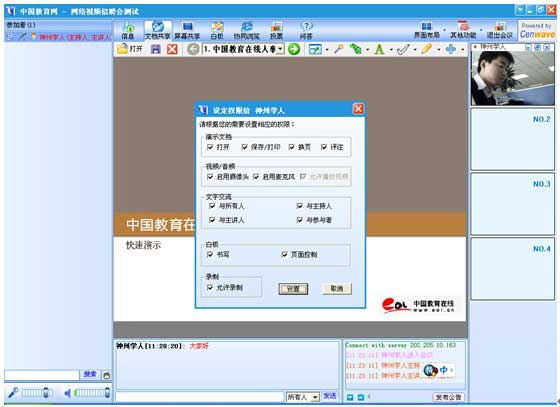This screenshot has height=407, width=560.
Task: Click the save document floppy icon
Action: pyautogui.click(x=156, y=49)
